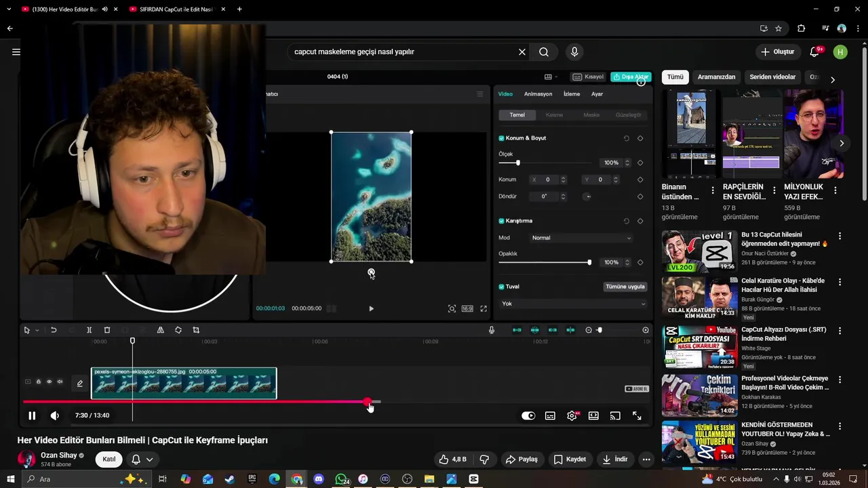Click the Oluştur create button
The image size is (868, 488).
(x=777, y=52)
